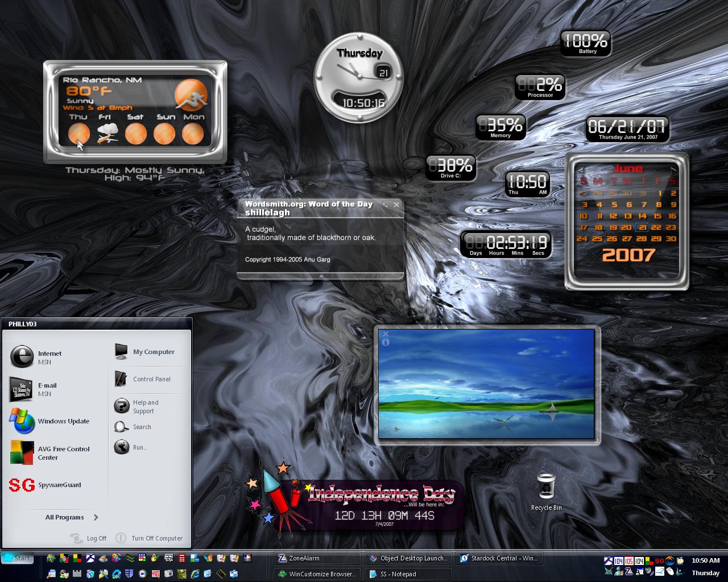The image size is (728, 582).
Task: Expand the Word of the Day bottom arrow
Action: (x=321, y=276)
